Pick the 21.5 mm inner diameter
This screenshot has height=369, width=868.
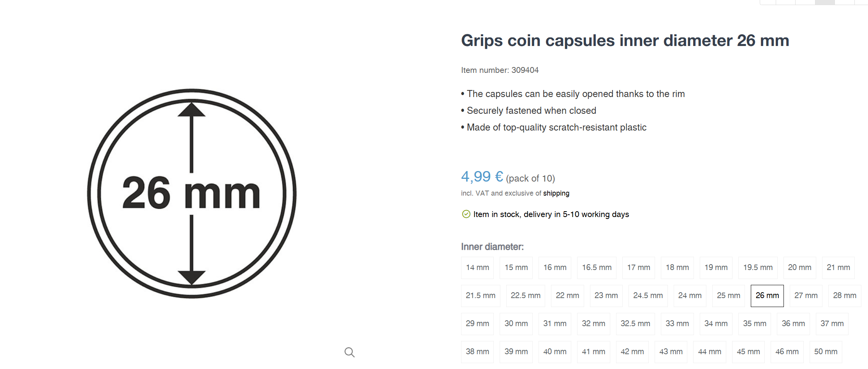coord(480,296)
